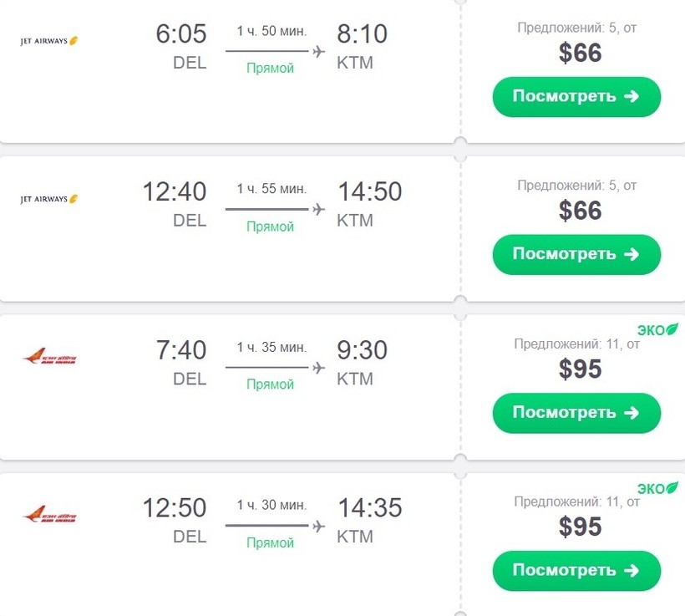Click airplane icon on the 6:05 route line
The height and width of the screenshot is (616, 685).
[318, 52]
